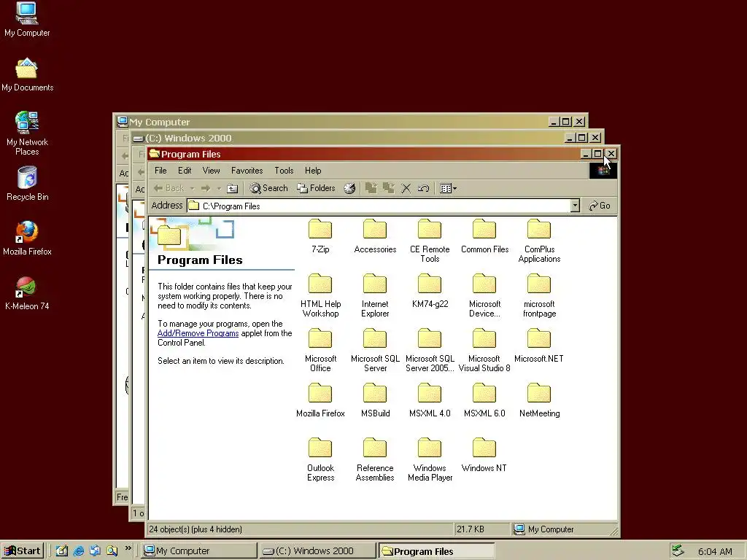Viewport: 747px width, 560px height.
Task: Select the MSXML 4.0 folder
Action: point(430,400)
